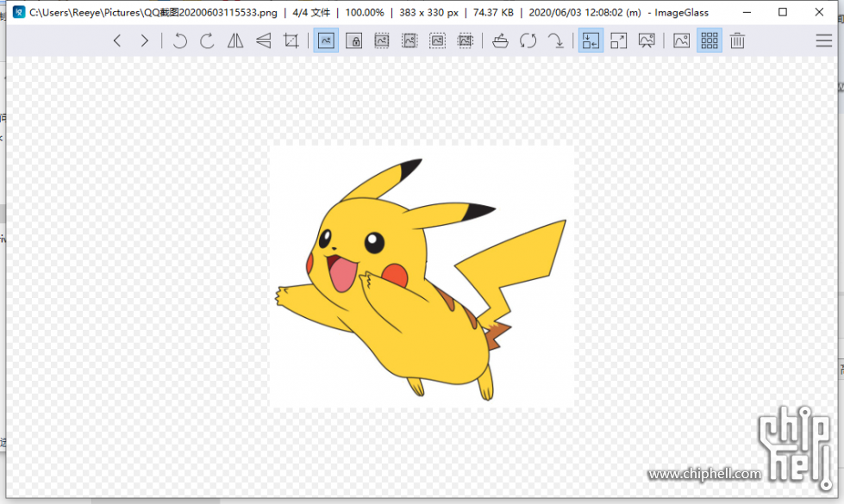
Task: Go to the previous image
Action: click(x=116, y=40)
